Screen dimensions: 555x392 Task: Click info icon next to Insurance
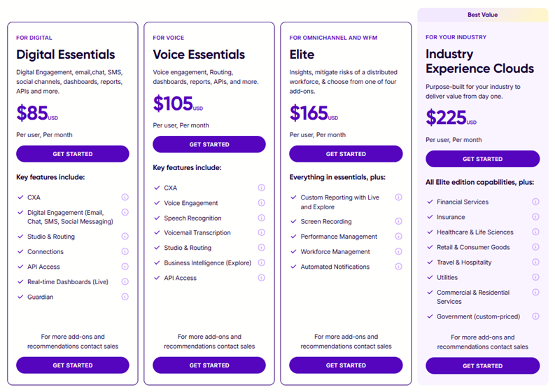pos(535,217)
